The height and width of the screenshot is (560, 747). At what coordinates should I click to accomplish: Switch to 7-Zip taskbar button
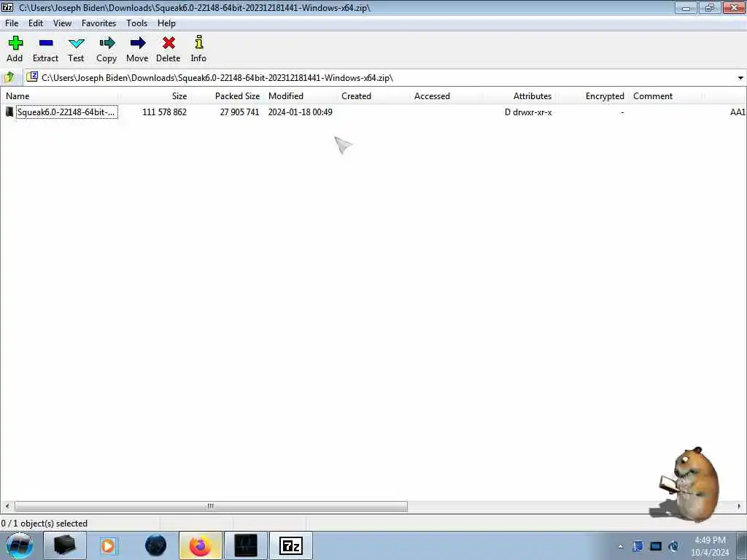point(290,545)
